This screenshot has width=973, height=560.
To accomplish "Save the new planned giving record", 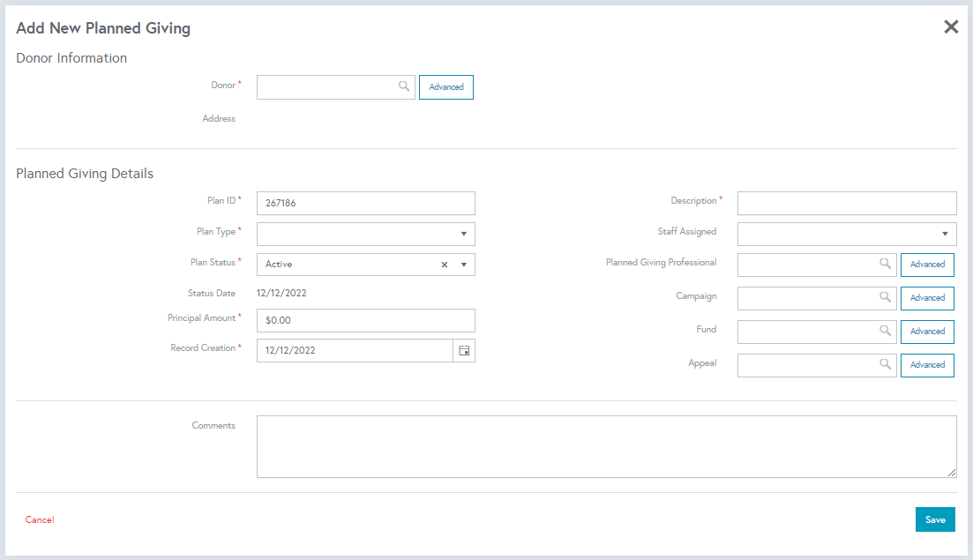I will 935,519.
